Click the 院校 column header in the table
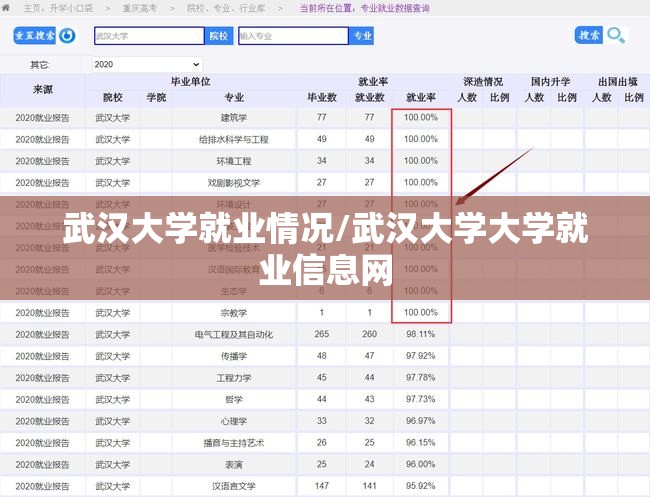Viewport: 650px width, 497px height. point(113,98)
